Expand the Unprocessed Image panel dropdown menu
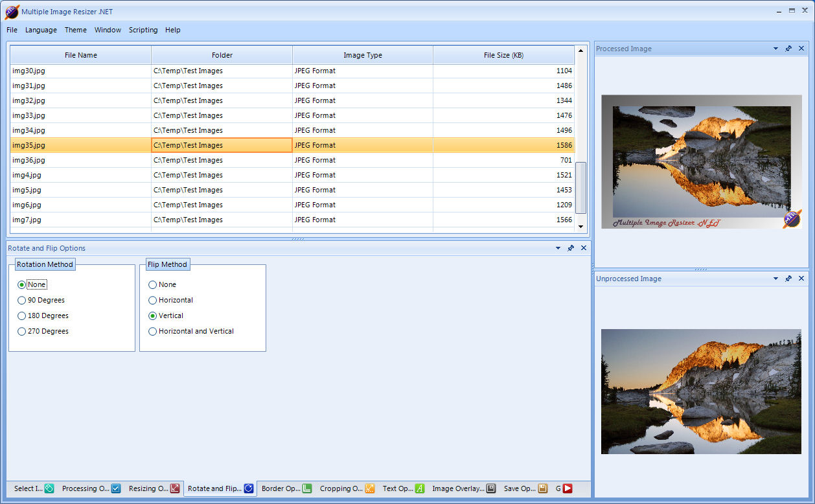This screenshot has width=815, height=504. pyautogui.click(x=775, y=279)
